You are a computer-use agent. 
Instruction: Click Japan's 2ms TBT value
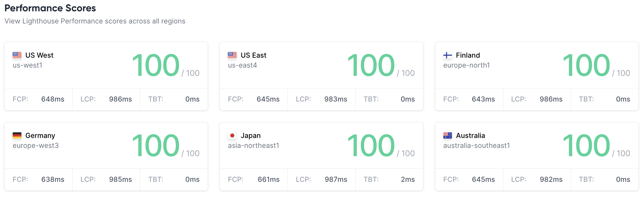(408, 180)
